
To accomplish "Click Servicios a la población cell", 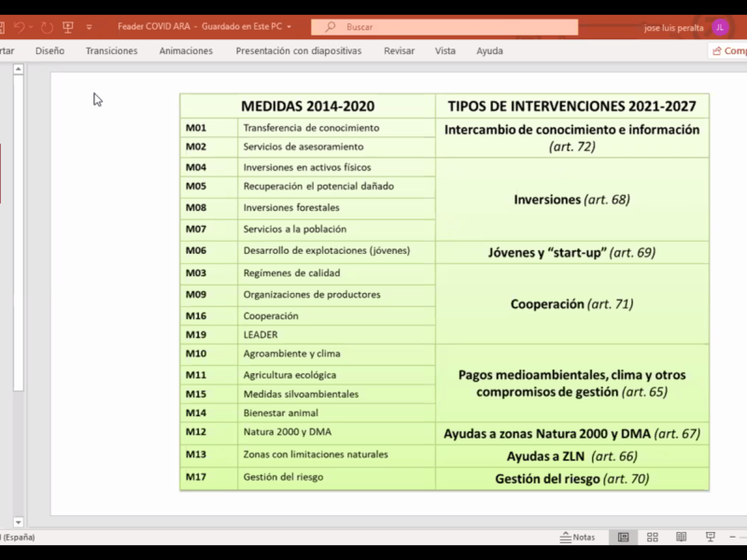I will 336,230.
